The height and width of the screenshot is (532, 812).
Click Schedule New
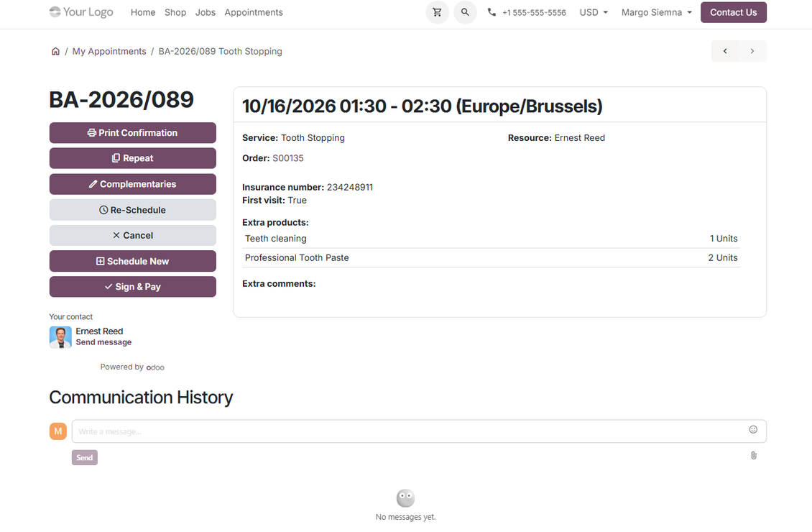[132, 261]
